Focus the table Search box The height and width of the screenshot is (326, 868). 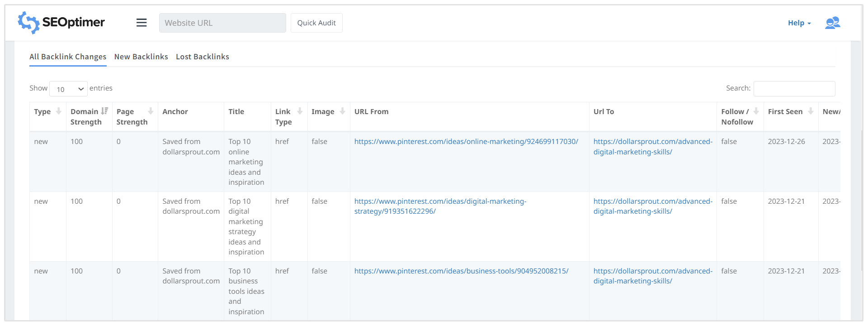794,89
